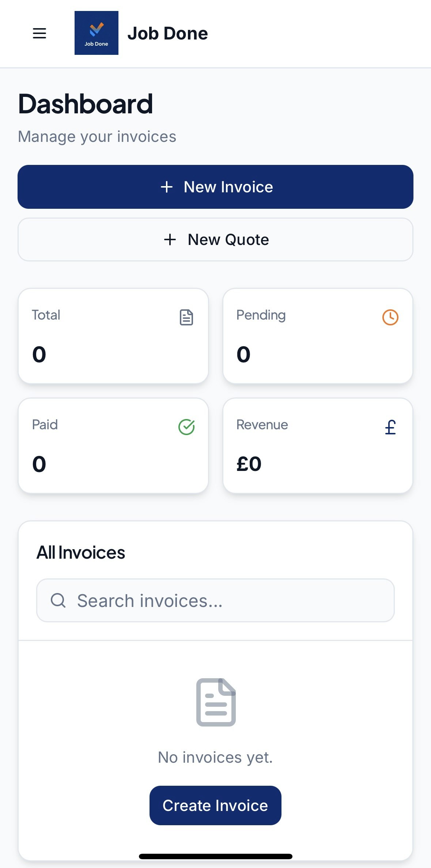This screenshot has width=431, height=868.
Task: Open the hamburger navigation menu
Action: click(39, 33)
